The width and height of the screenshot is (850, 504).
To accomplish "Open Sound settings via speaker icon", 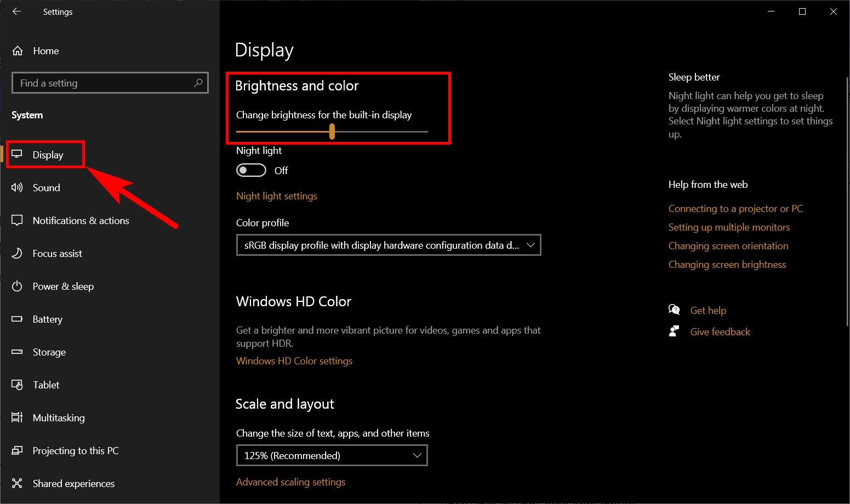I will [x=17, y=188].
